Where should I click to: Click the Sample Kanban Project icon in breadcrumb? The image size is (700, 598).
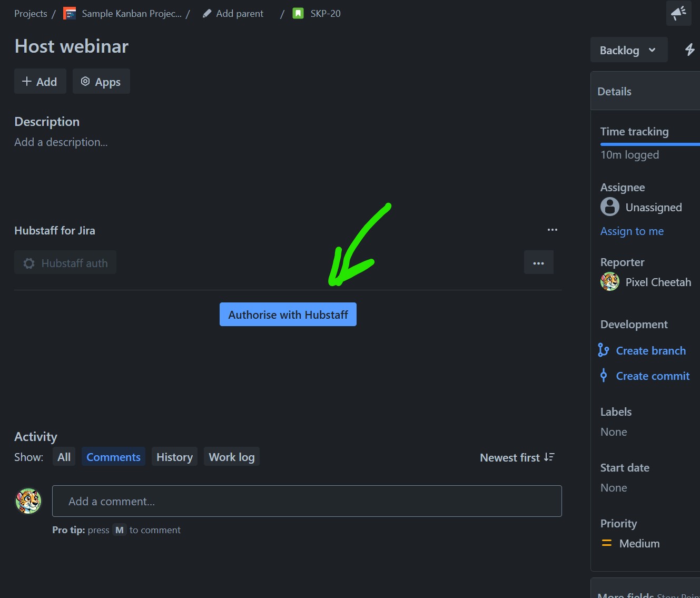[70, 13]
